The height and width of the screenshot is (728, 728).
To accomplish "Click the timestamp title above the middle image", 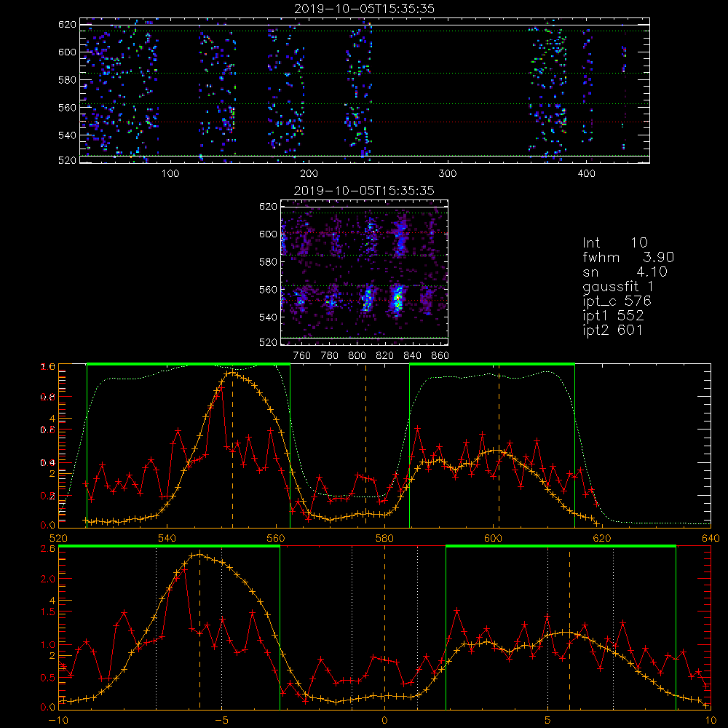I will coord(365,191).
